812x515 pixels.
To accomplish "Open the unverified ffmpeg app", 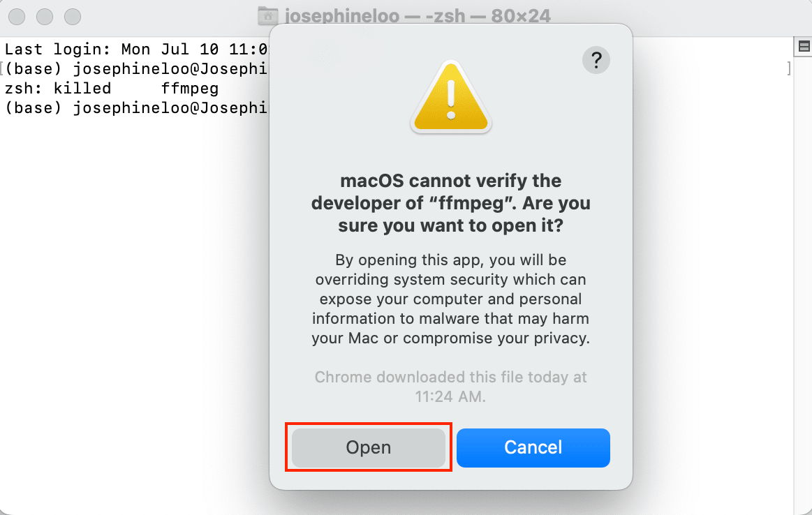I will 368,447.
